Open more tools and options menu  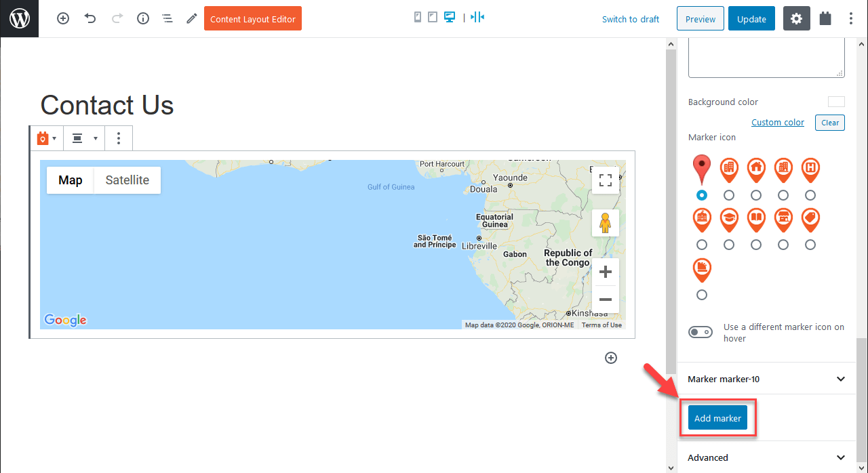point(851,19)
